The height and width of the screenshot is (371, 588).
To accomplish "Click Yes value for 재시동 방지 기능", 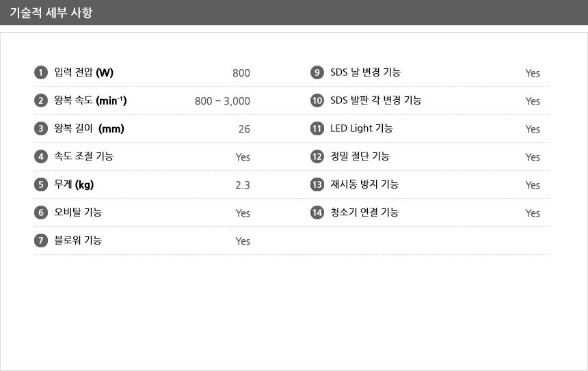I will pos(533,185).
